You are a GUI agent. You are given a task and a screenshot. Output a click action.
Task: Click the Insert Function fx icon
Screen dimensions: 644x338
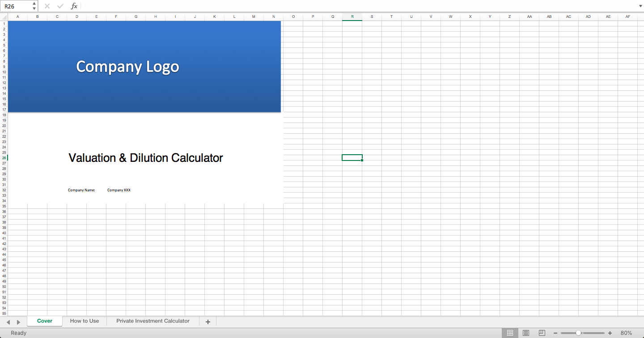point(74,6)
